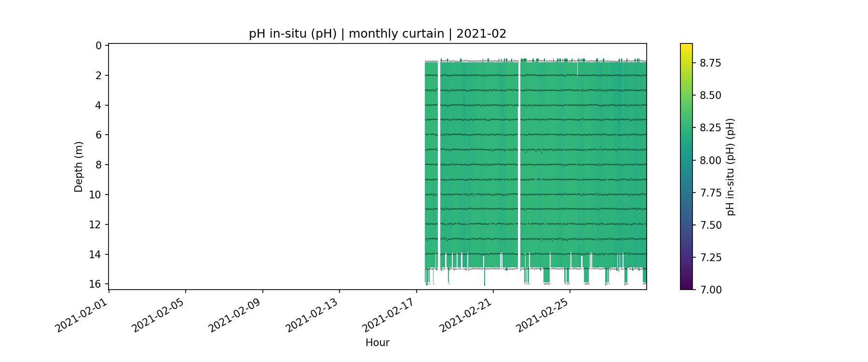
Task: Click the colorbar's vertical 'pH in-situ' label
Action: pos(731,167)
